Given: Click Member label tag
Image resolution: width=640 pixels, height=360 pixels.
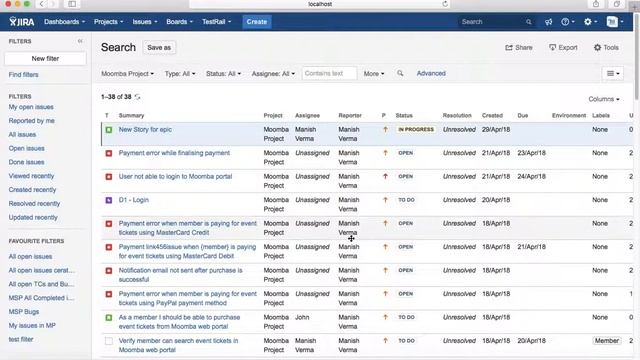Looking at the screenshot, I should tap(607, 341).
